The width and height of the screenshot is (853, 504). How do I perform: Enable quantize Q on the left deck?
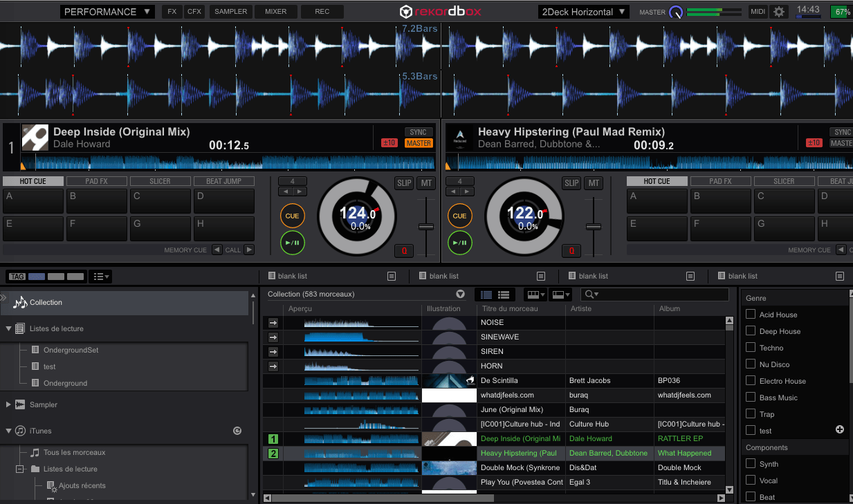click(404, 251)
